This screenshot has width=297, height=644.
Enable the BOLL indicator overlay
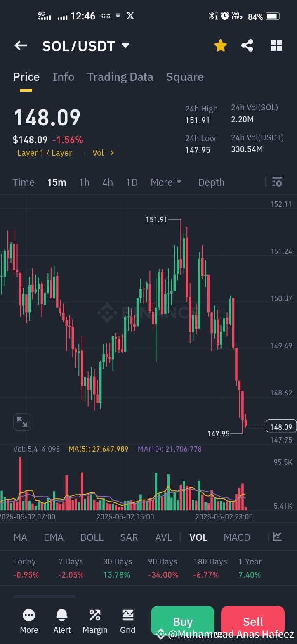(92, 537)
